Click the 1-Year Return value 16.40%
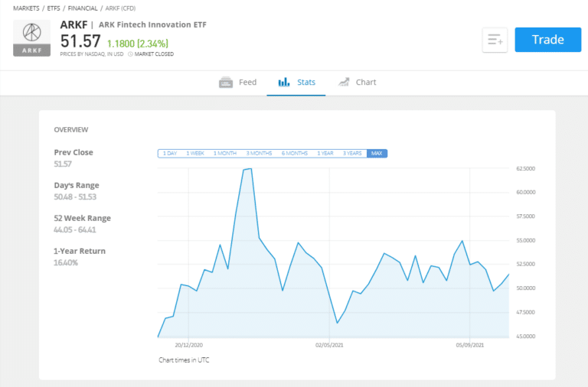Screen dimensions: 588x387 [66, 263]
